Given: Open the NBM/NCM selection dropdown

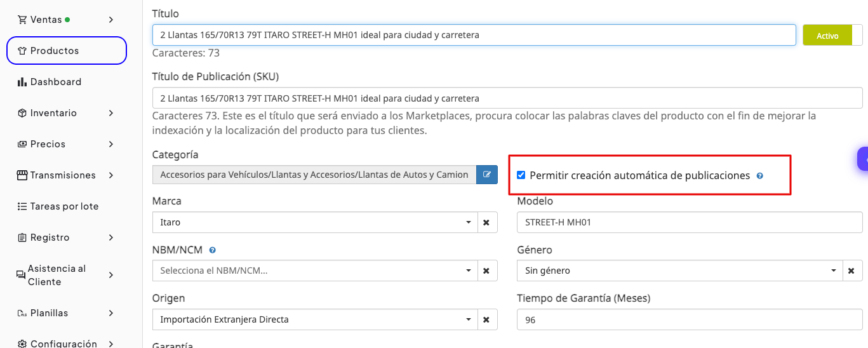Looking at the screenshot, I should [315, 271].
